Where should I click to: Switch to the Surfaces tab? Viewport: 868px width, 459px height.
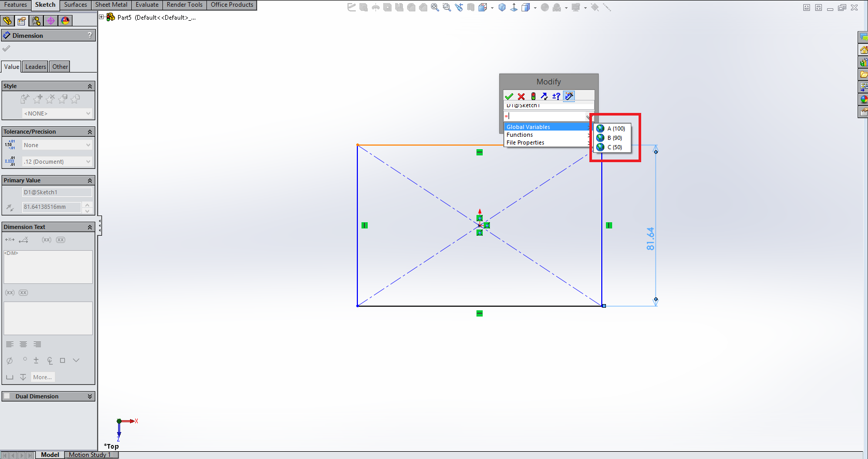[76, 5]
